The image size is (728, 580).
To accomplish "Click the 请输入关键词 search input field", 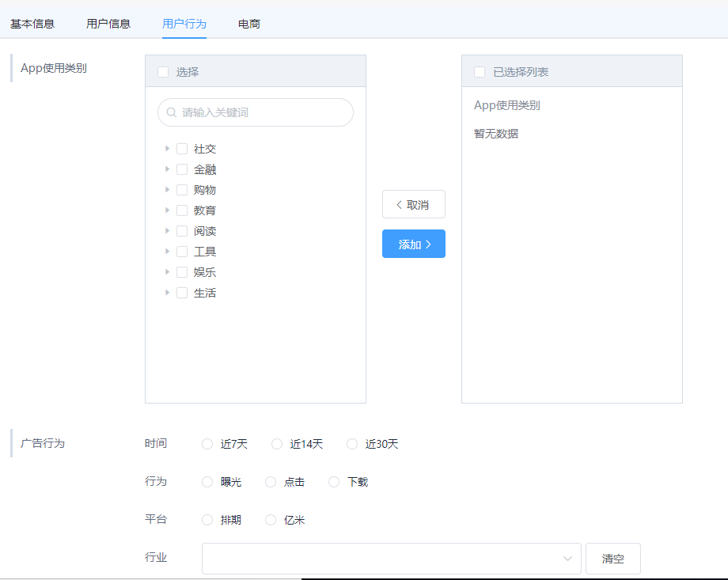I will pyautogui.click(x=255, y=112).
